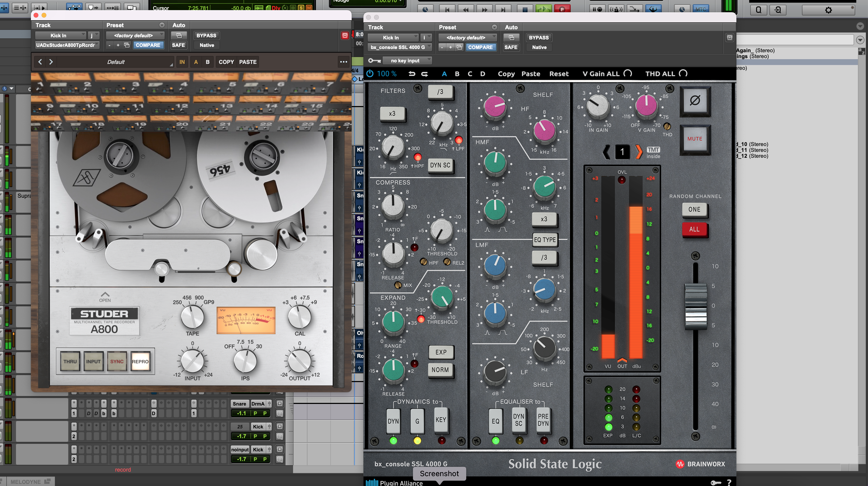The image size is (868, 486).
Task: Click the redo arrow in bx_console
Action: click(425, 74)
